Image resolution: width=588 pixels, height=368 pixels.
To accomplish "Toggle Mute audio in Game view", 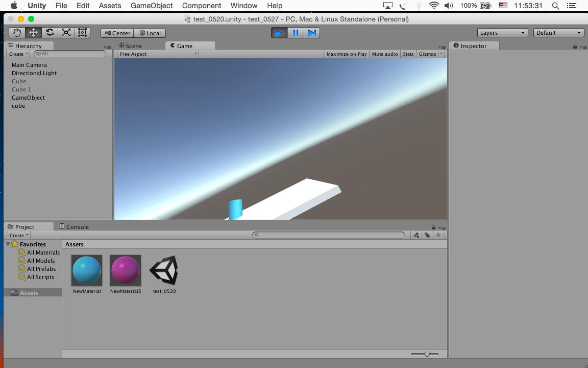I will [385, 54].
